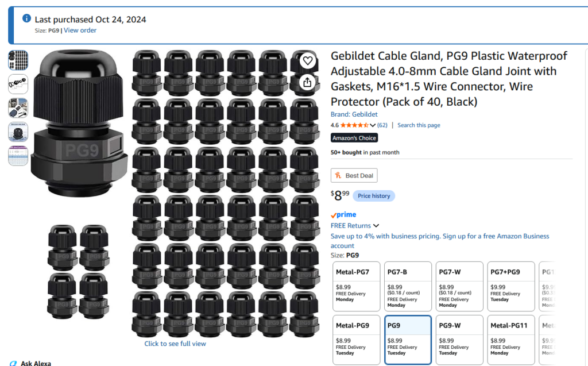The image size is (588, 366).
Task: Open Search this page link
Action: tap(419, 125)
